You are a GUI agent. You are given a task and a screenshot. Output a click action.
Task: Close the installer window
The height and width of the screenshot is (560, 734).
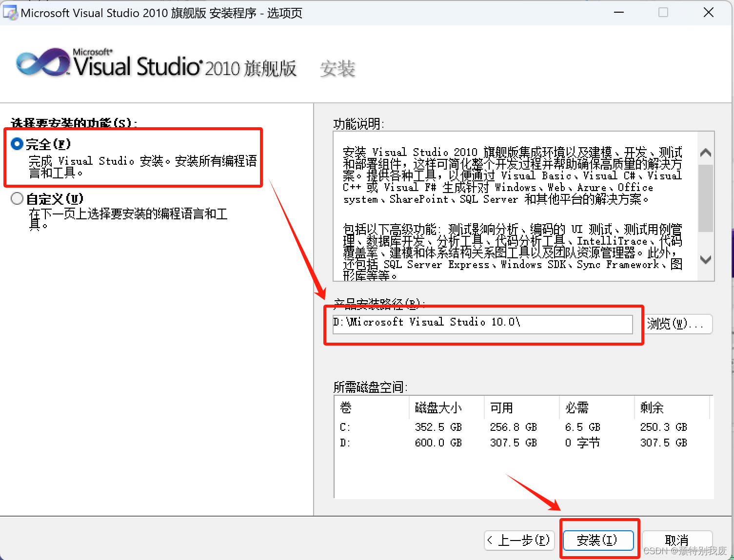click(x=709, y=13)
